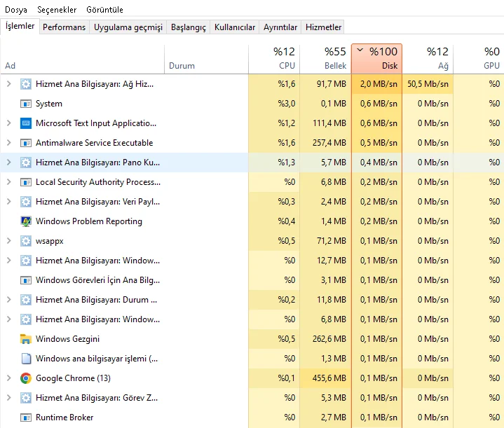Click the 257,4 MB Antimalware memory value
Viewport: 504px width, 428px height.
(x=329, y=143)
